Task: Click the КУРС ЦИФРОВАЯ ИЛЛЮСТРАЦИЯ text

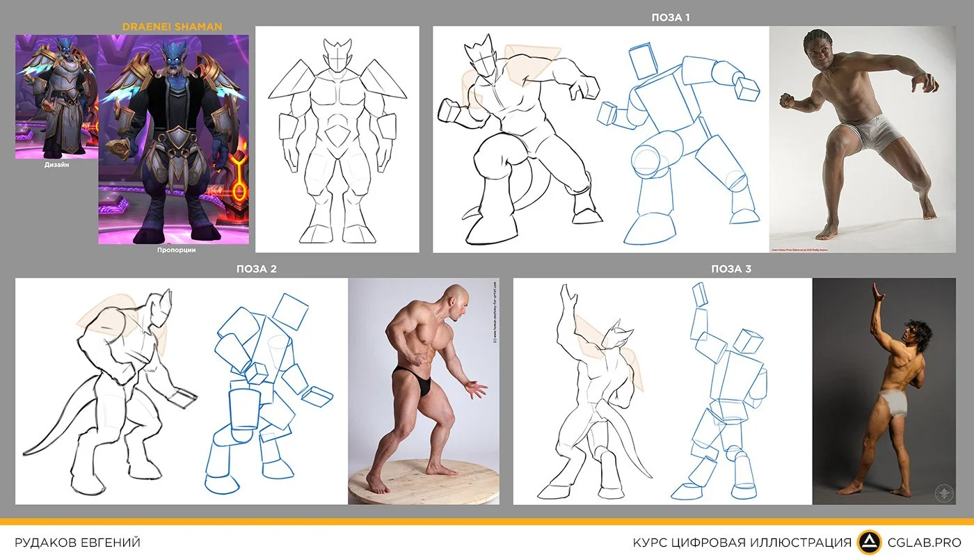Action: pyautogui.click(x=742, y=543)
